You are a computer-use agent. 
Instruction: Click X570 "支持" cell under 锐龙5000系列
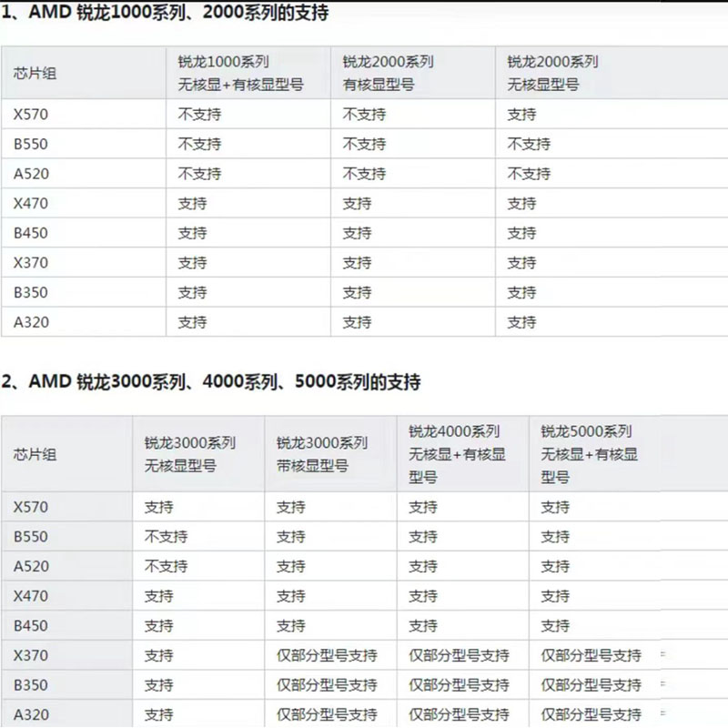pos(555,507)
